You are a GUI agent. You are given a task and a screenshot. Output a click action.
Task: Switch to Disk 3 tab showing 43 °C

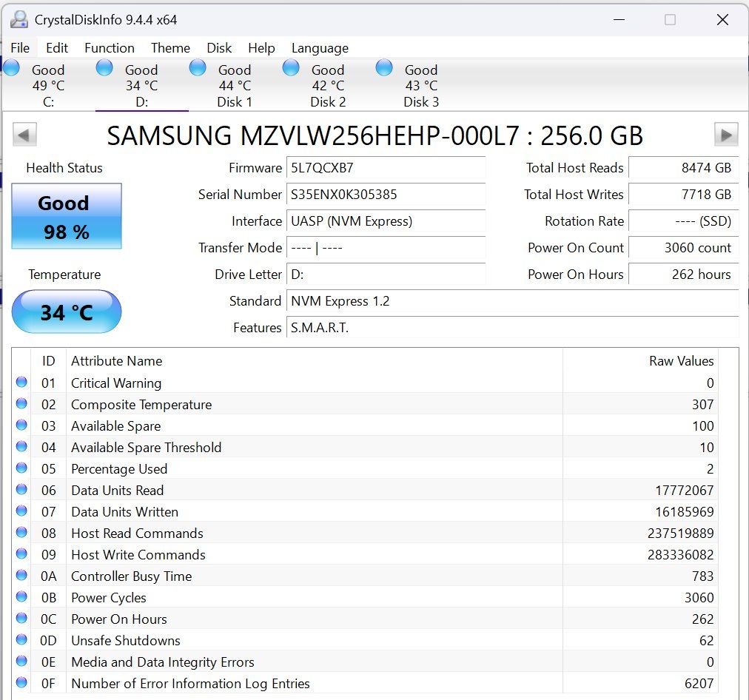[x=421, y=85]
